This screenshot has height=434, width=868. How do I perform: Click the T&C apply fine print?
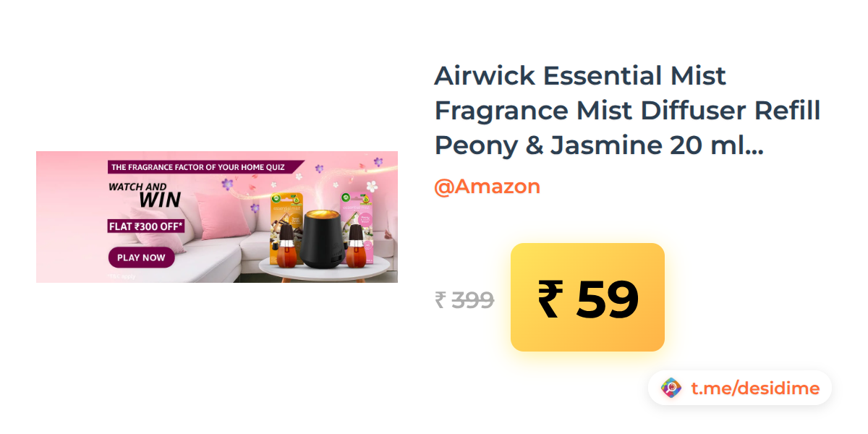[x=122, y=276]
